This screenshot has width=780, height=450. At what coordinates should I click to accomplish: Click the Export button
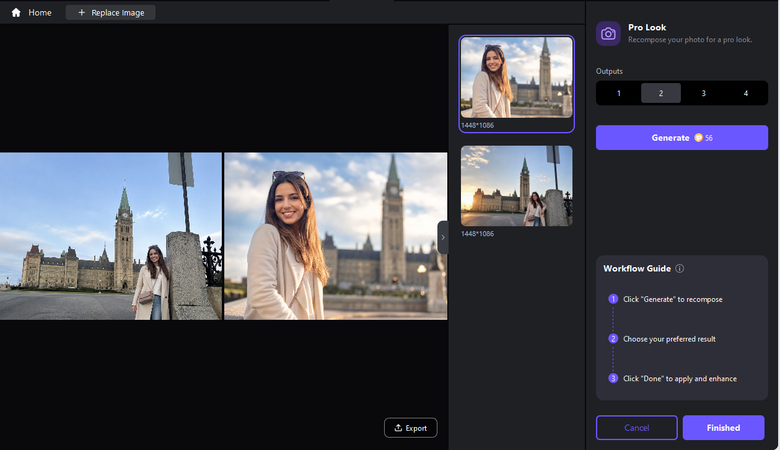(x=410, y=428)
